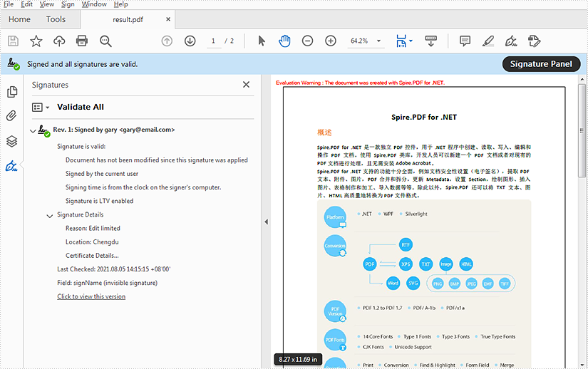Select 'Document has not been modified' row
Screen dimensions: 588x369
(x=156, y=160)
